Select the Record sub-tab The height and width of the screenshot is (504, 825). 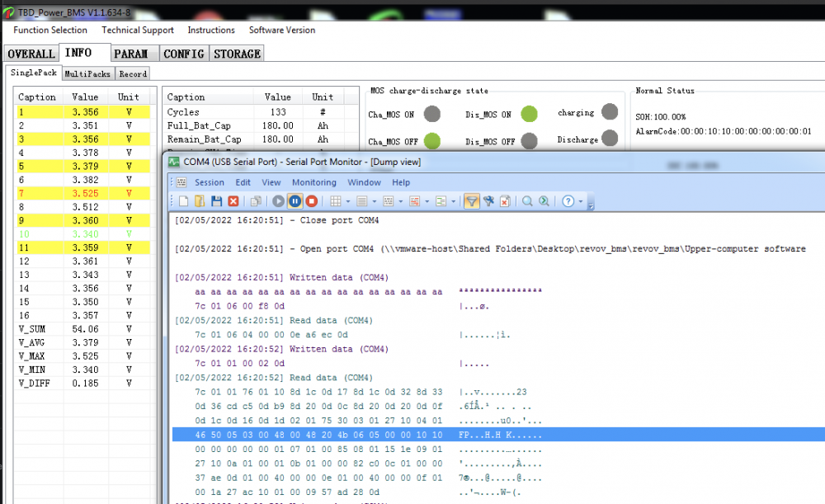133,73
